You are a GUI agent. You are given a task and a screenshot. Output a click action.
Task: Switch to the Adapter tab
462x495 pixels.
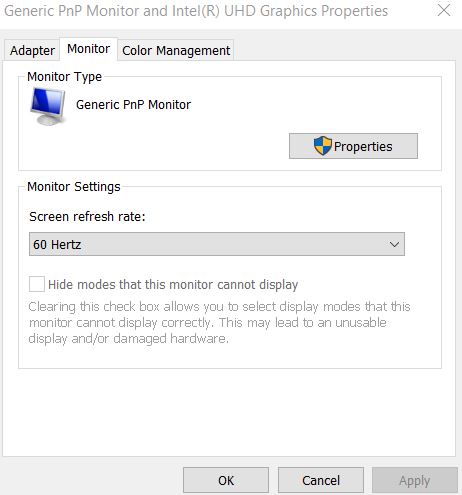[x=32, y=51]
